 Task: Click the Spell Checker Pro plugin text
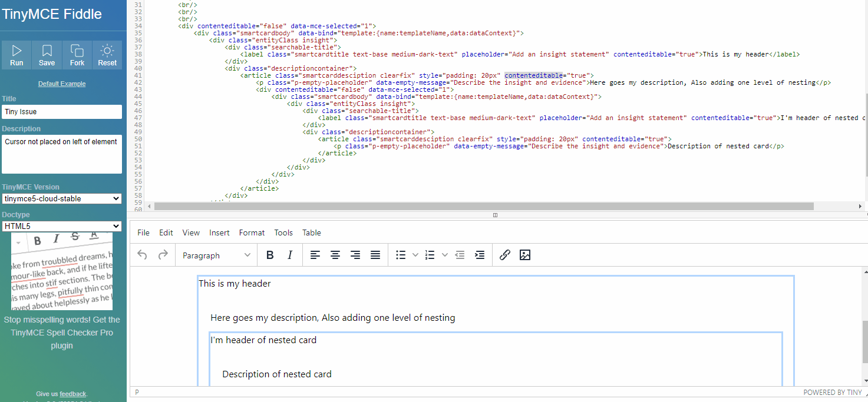[x=62, y=333]
